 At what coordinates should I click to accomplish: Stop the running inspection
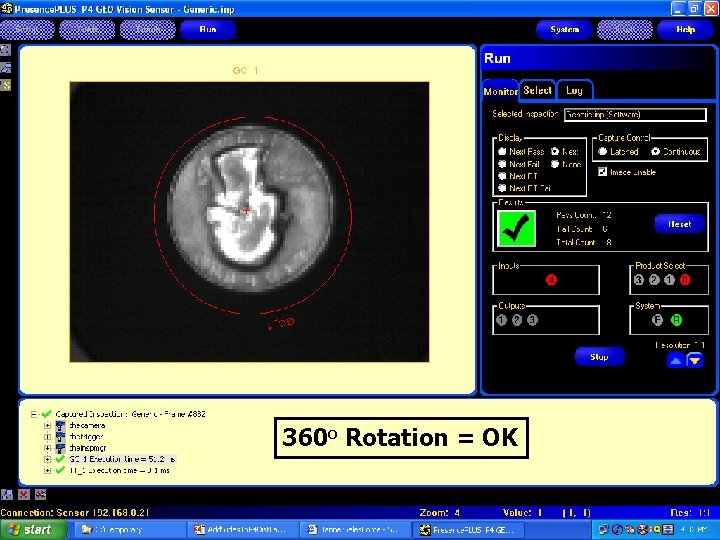599,357
